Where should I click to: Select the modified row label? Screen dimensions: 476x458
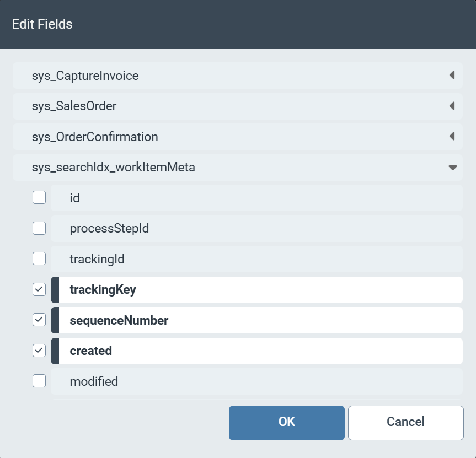point(94,381)
